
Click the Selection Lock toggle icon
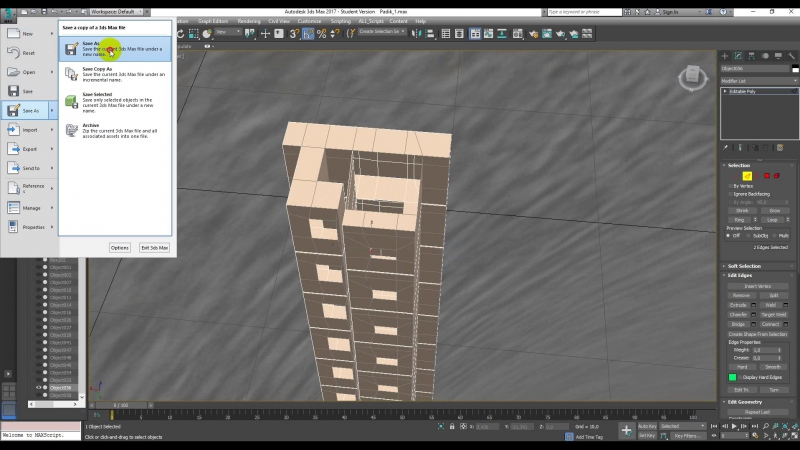(452, 427)
